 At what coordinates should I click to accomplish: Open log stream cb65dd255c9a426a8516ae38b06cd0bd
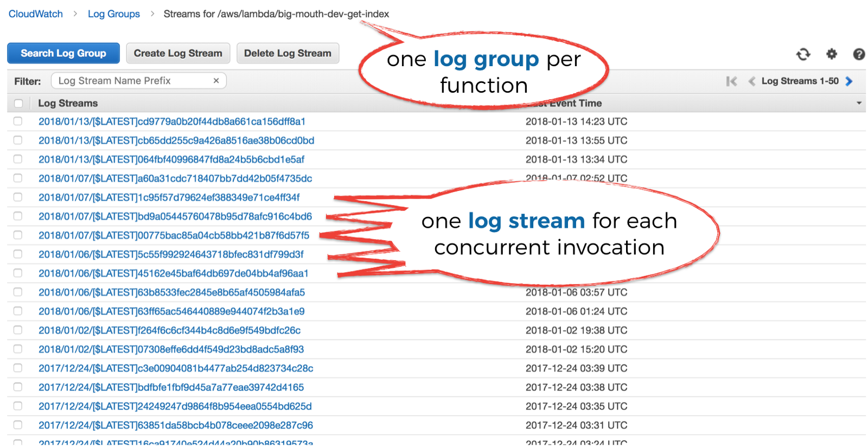176,140
